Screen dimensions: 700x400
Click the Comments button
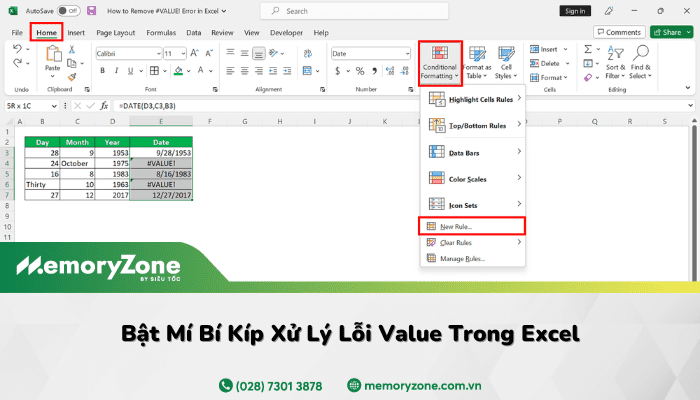(619, 32)
